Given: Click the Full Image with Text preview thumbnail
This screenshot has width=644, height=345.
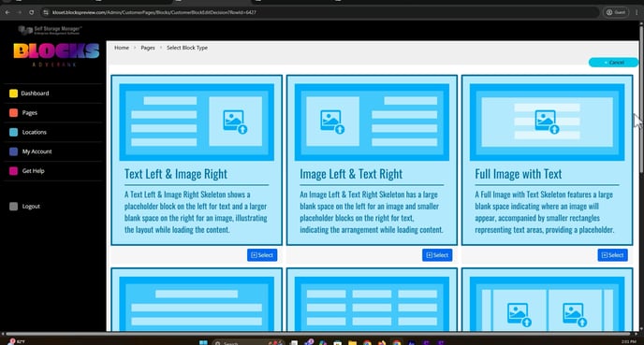Looking at the screenshot, I should (x=547, y=122).
